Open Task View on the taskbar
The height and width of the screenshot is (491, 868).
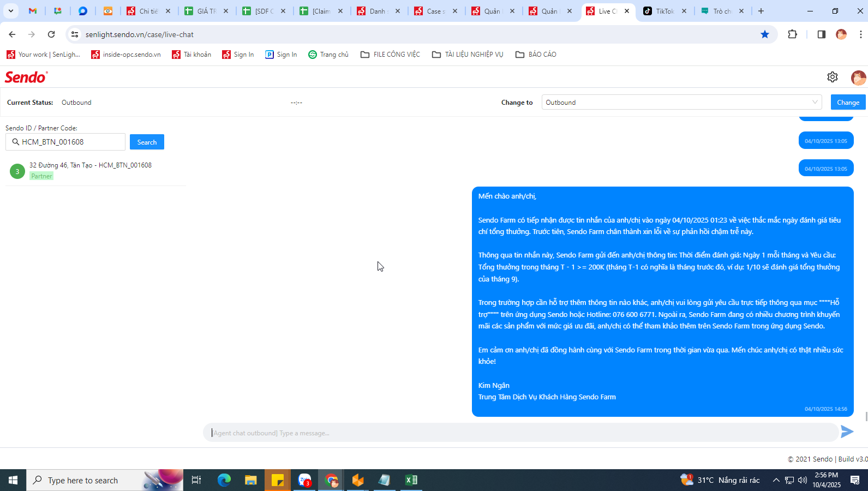click(196, 480)
